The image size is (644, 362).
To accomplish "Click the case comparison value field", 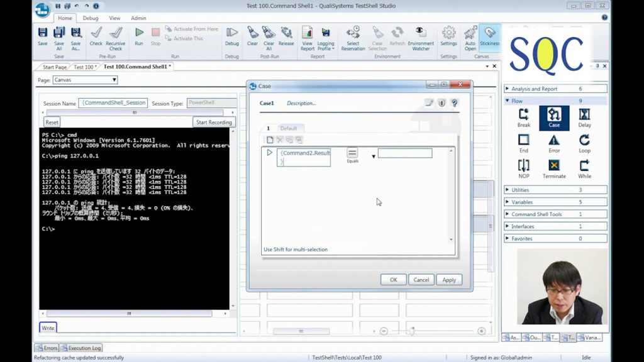I will pos(404,153).
